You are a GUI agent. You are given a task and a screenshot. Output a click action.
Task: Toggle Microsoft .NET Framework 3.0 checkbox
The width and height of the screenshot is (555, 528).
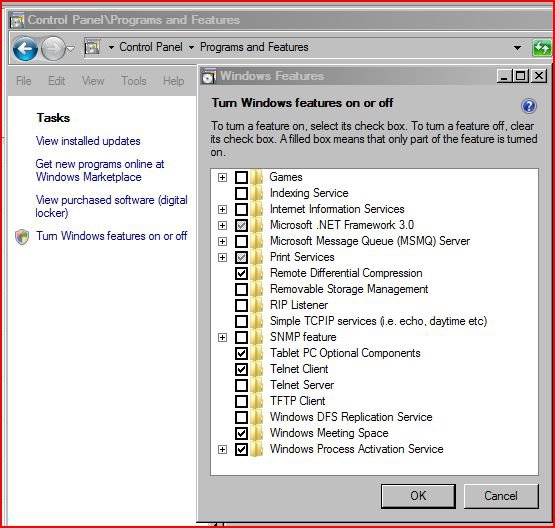click(241, 225)
